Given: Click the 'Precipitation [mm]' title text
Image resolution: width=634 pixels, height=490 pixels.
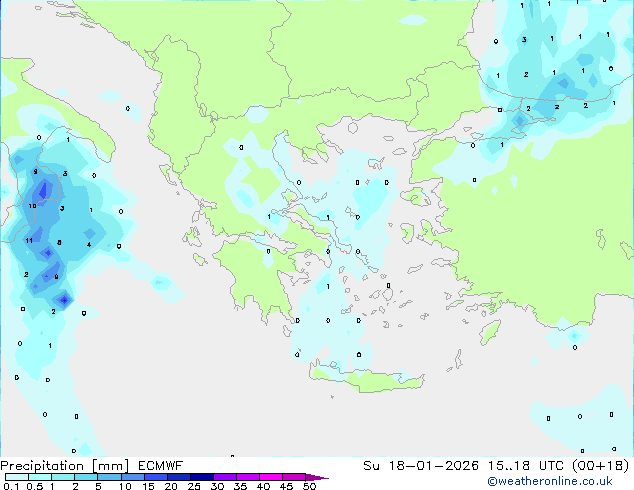Looking at the screenshot, I should click(64, 466).
